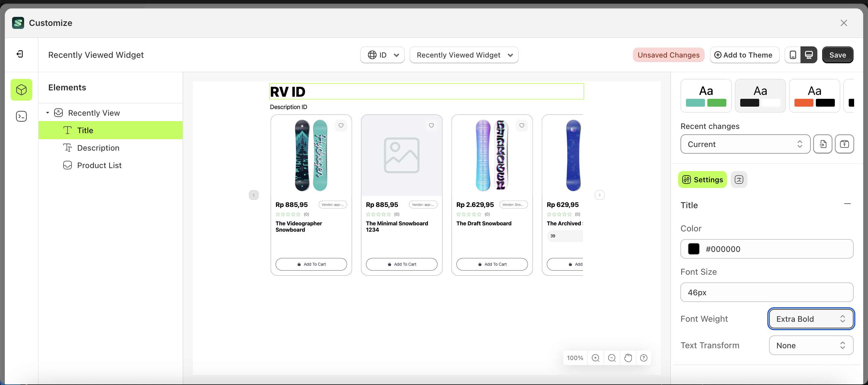Open the Current recent changes dropdown
This screenshot has height=385, width=868.
click(x=745, y=144)
